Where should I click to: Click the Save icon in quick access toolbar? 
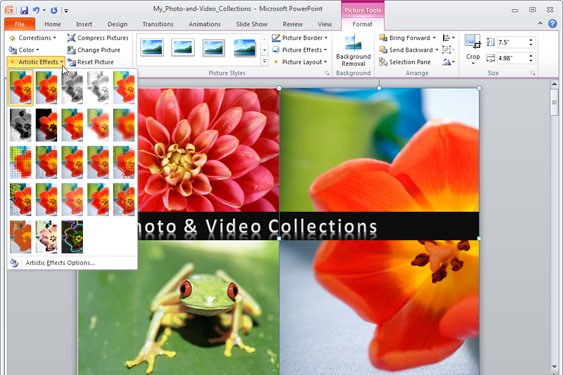click(x=24, y=10)
